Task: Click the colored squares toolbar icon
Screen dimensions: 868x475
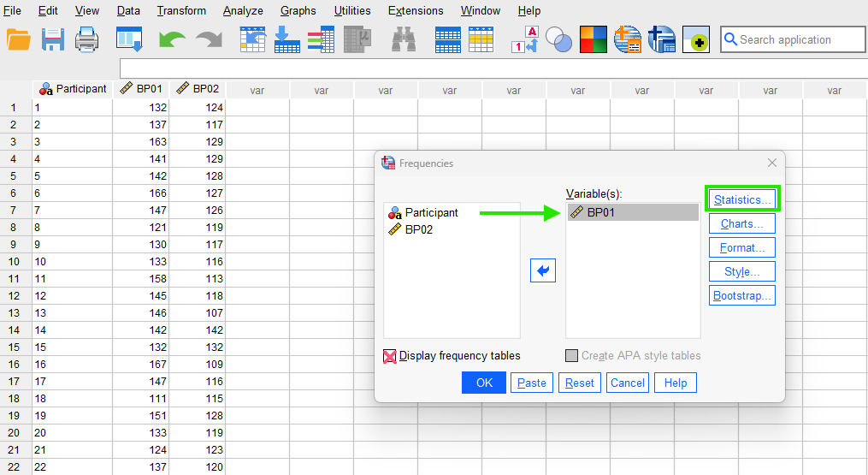Action: click(x=593, y=40)
